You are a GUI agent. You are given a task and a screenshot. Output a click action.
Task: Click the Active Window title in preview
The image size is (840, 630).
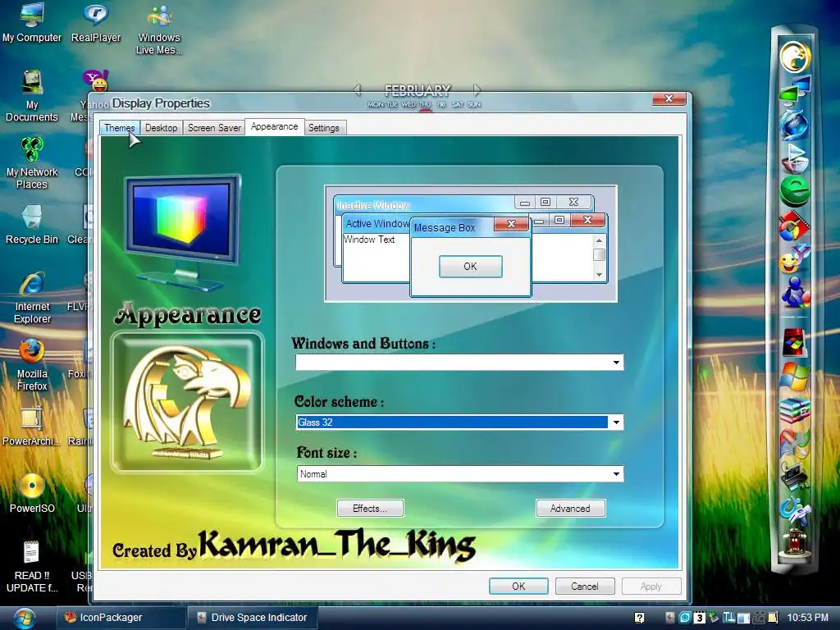(x=377, y=223)
